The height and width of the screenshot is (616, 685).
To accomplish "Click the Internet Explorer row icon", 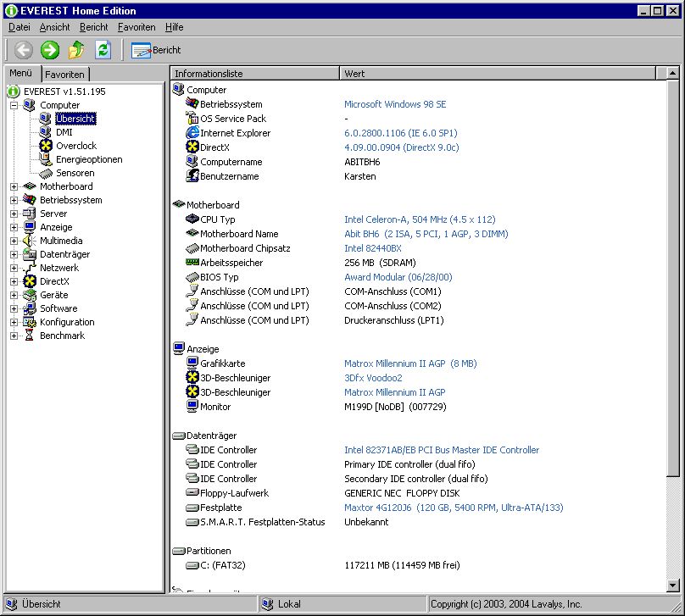I will (x=192, y=133).
